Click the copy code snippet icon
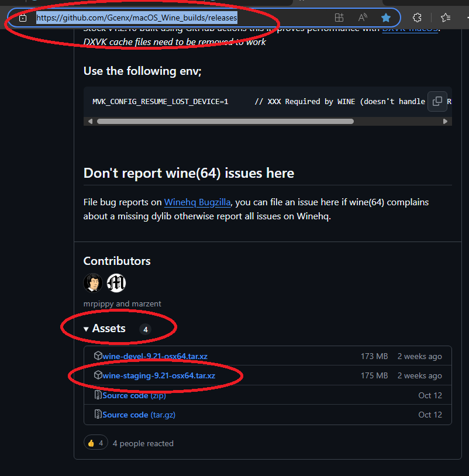 click(x=437, y=101)
